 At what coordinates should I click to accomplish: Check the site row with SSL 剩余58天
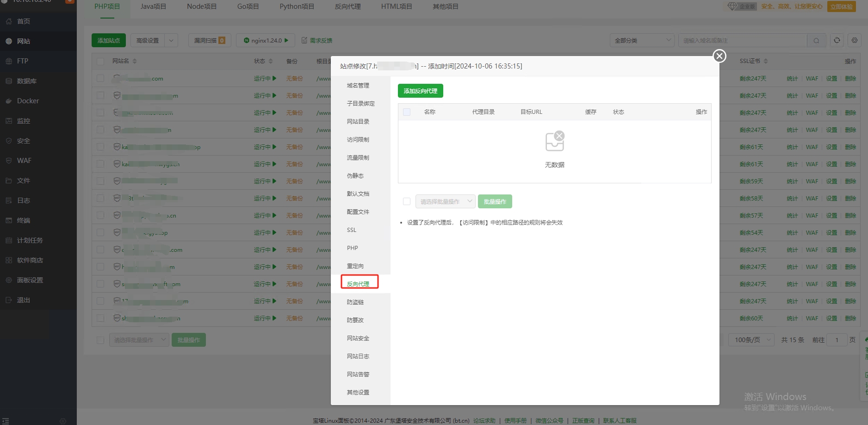point(100,198)
